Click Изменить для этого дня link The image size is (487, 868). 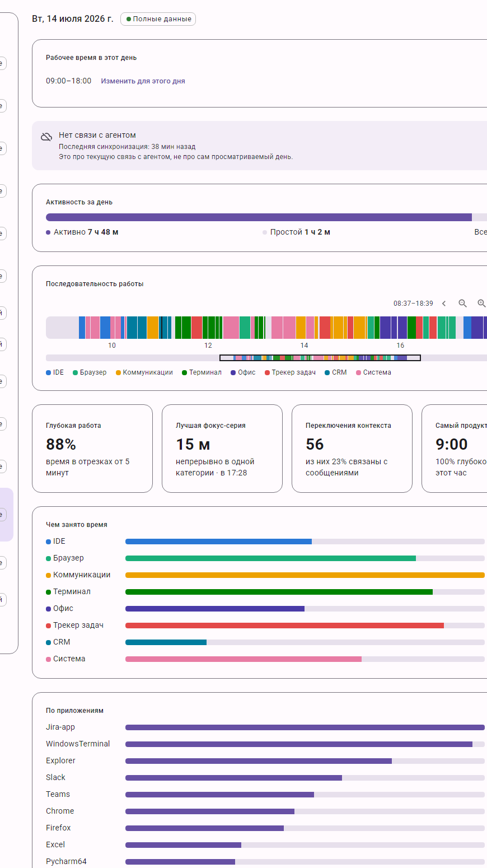click(143, 81)
